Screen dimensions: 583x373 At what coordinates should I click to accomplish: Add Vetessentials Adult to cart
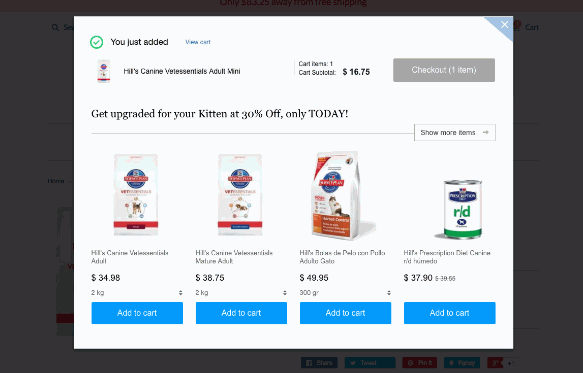(137, 313)
